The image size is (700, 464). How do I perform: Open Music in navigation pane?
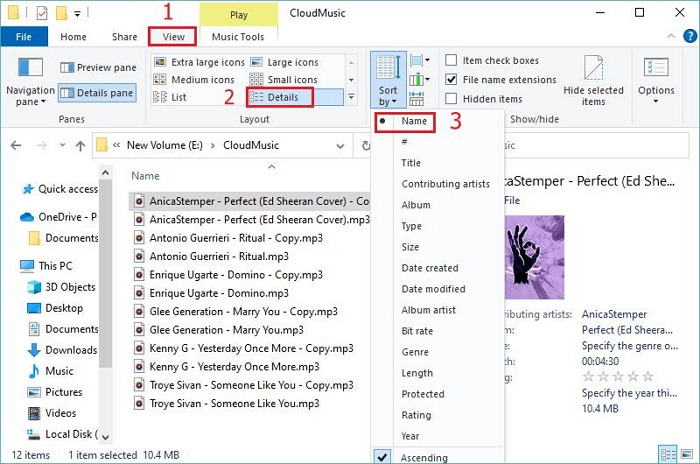[50, 371]
